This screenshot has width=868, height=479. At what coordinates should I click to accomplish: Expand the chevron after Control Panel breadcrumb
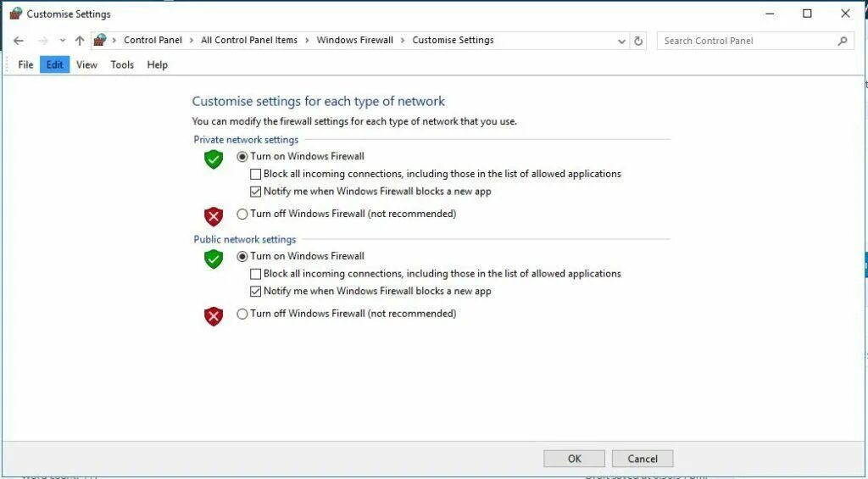[x=192, y=41]
